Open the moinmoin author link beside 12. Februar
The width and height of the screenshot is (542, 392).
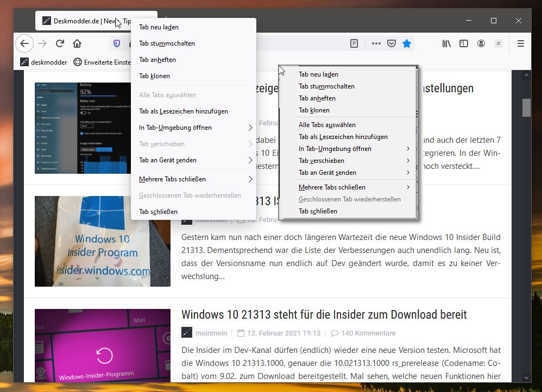pos(211,333)
